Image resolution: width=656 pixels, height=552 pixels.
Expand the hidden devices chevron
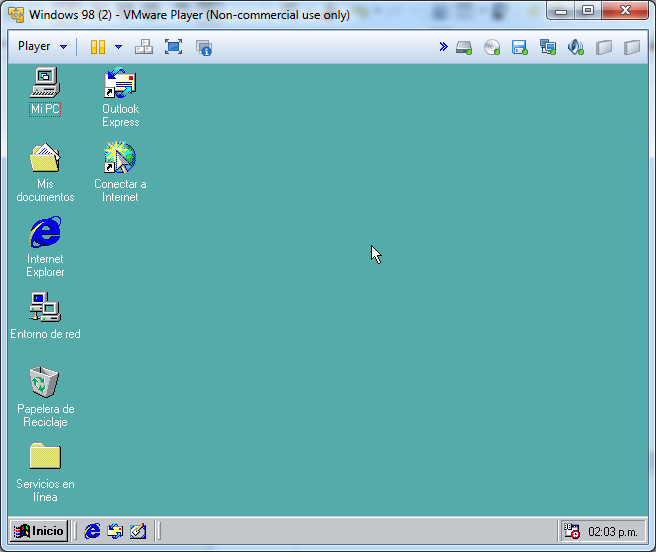tap(443, 47)
